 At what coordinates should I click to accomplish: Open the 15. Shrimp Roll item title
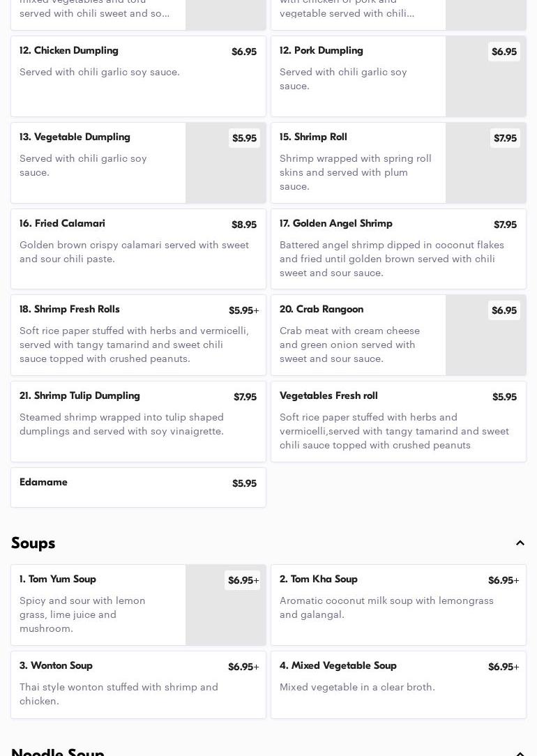[313, 137]
